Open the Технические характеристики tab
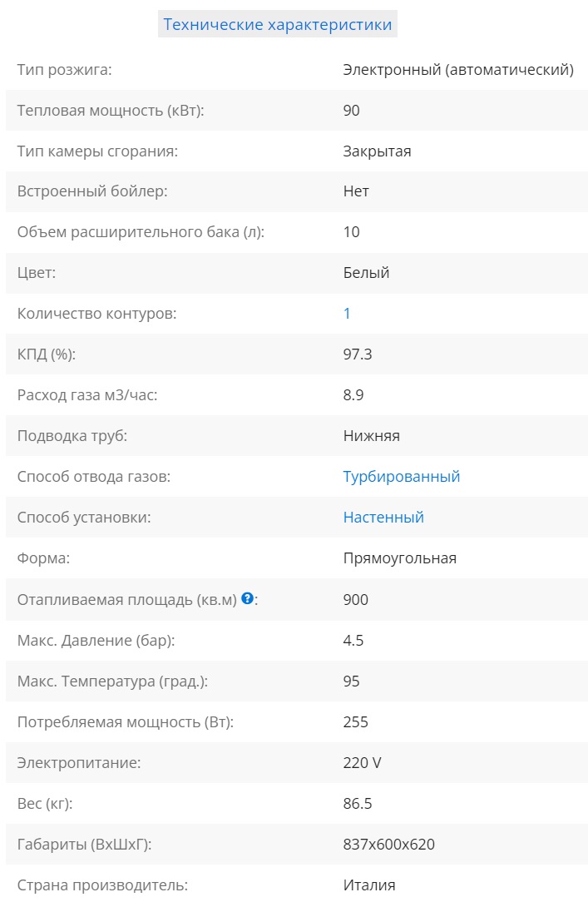 [x=277, y=24]
